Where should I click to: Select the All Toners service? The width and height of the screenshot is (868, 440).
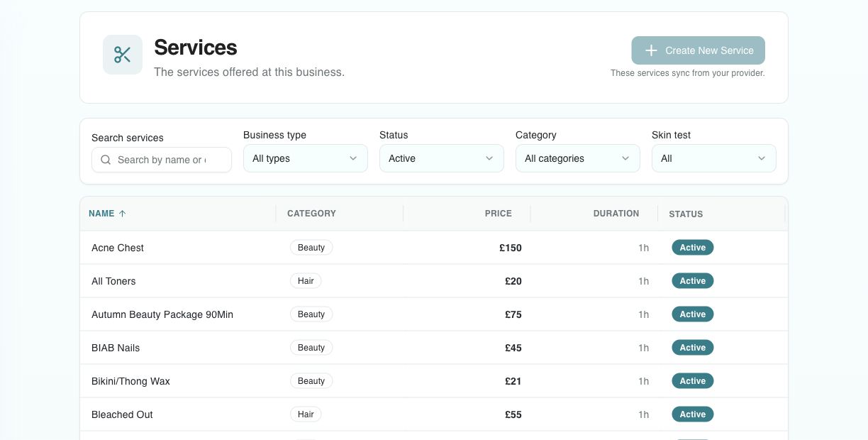tap(433, 281)
